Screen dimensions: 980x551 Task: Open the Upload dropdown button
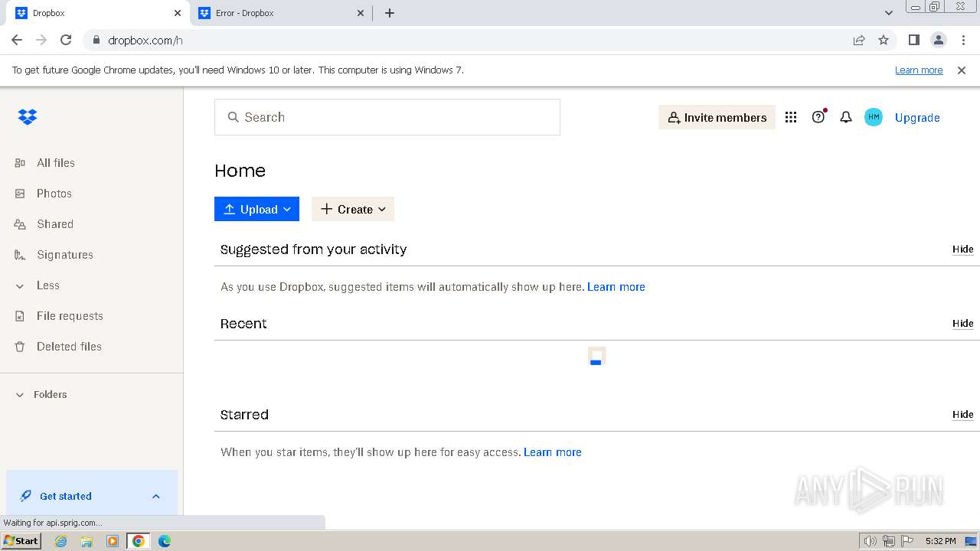pyautogui.click(x=256, y=209)
